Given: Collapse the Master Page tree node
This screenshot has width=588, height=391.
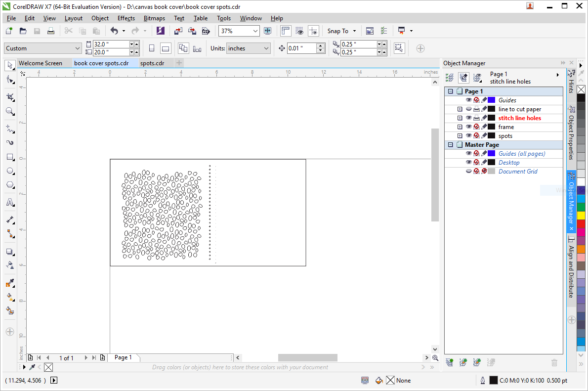Looking at the screenshot, I should pos(450,144).
